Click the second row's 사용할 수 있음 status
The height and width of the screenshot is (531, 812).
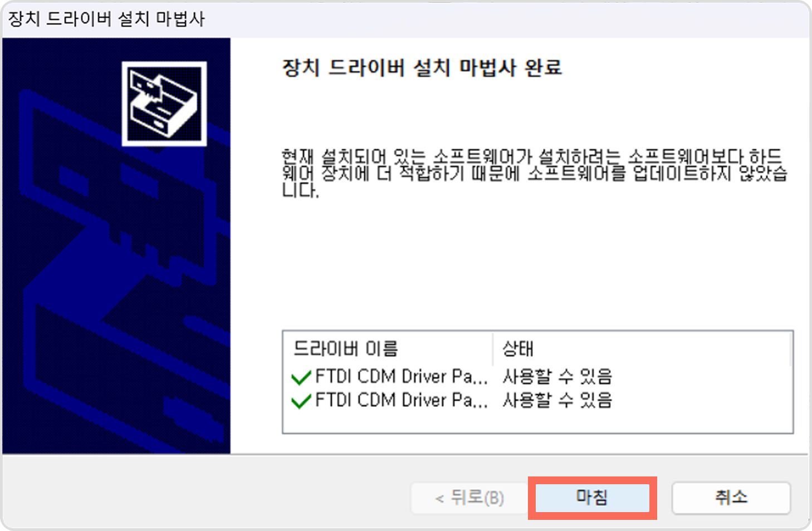point(557,400)
